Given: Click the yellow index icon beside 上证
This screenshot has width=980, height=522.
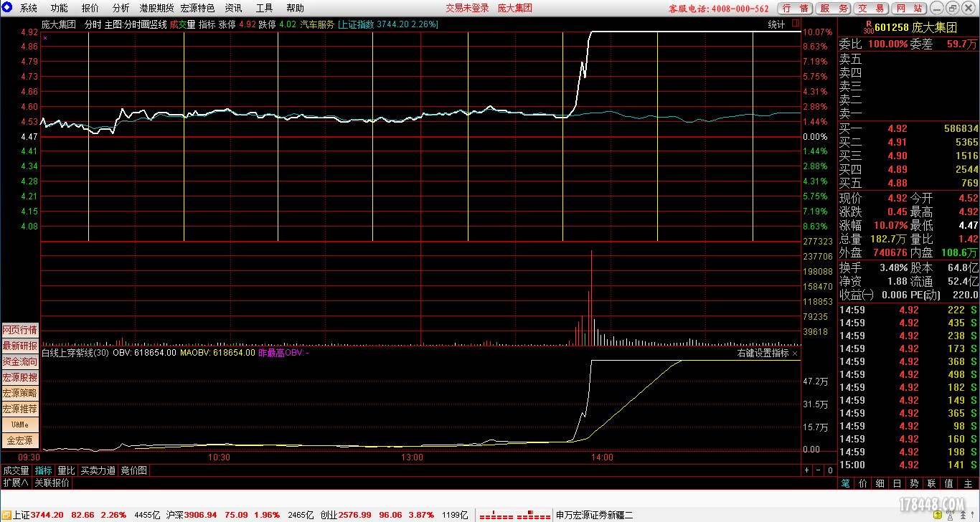Looking at the screenshot, I should coord(6,515).
